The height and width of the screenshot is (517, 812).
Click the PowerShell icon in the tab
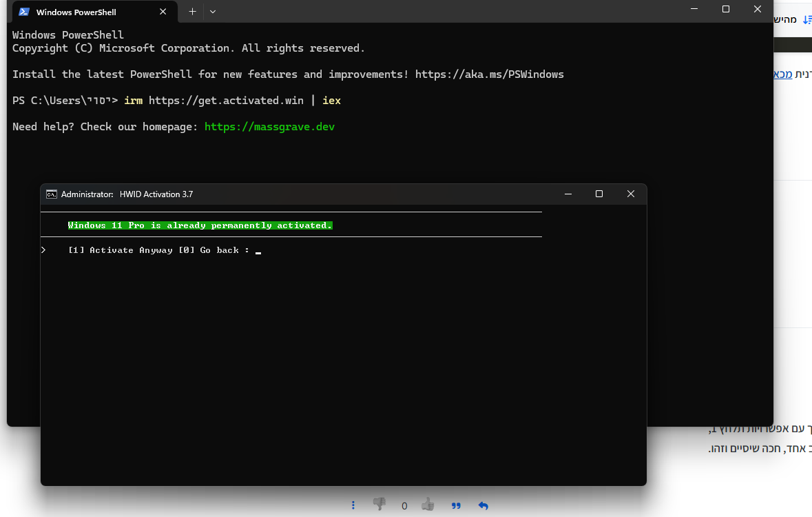[x=24, y=12]
